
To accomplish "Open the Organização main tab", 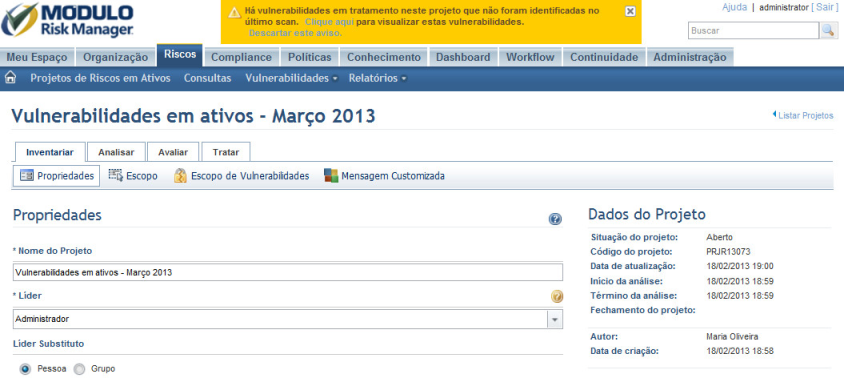I will click(115, 57).
